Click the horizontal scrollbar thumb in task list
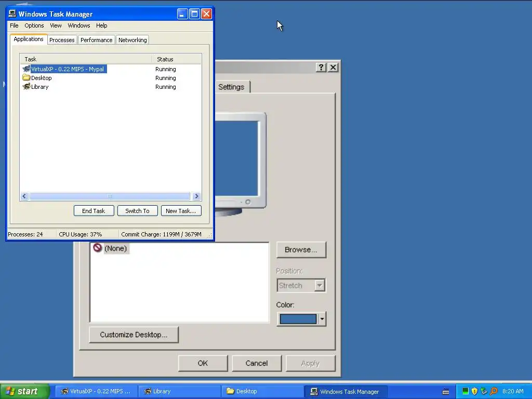This screenshot has height=399, width=532. tap(109, 196)
